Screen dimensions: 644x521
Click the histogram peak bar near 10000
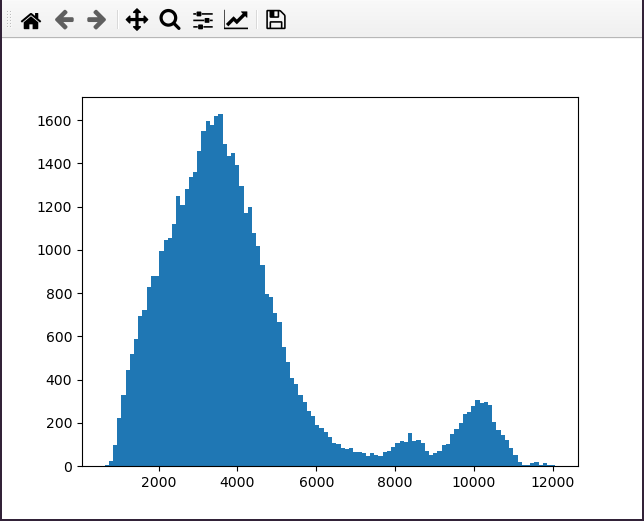tap(477, 433)
